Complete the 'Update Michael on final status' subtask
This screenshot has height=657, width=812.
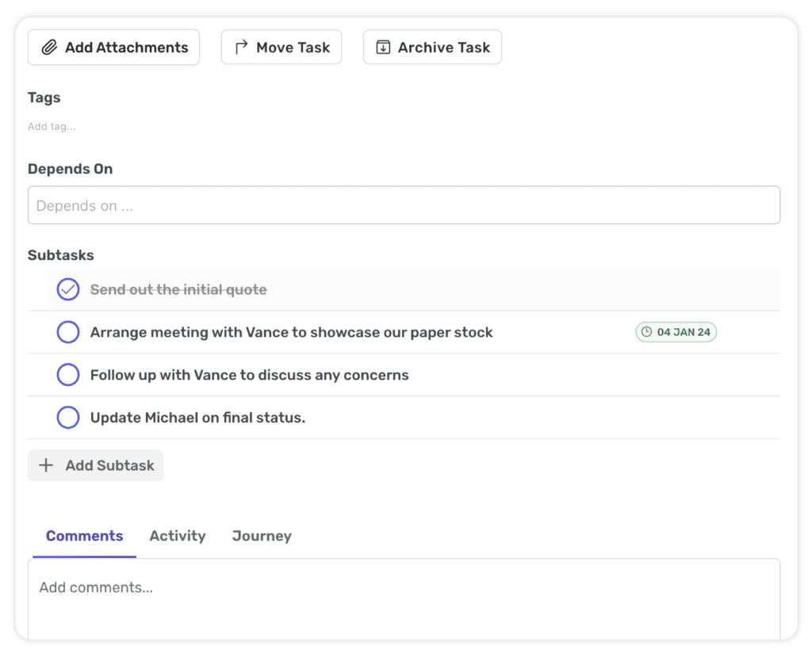pyautogui.click(x=68, y=418)
